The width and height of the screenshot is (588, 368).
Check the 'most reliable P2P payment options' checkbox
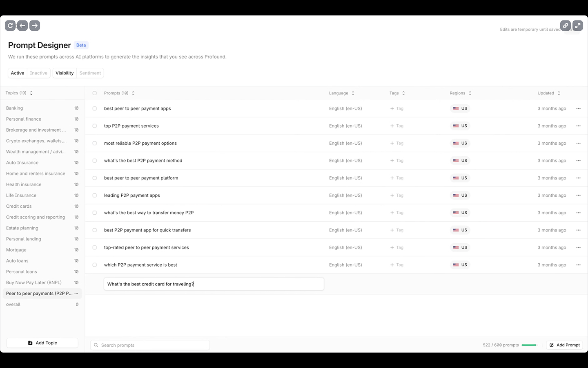point(95,144)
